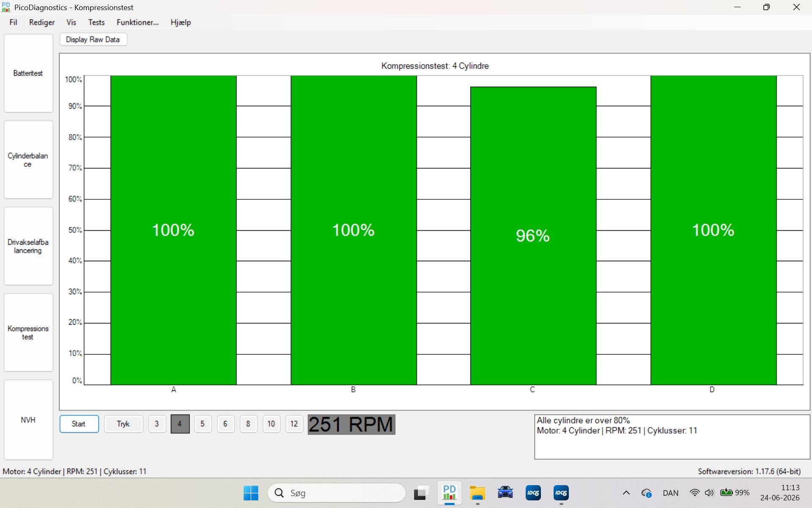The height and width of the screenshot is (508, 812).
Task: Select 8 cylinders
Action: pyautogui.click(x=248, y=424)
